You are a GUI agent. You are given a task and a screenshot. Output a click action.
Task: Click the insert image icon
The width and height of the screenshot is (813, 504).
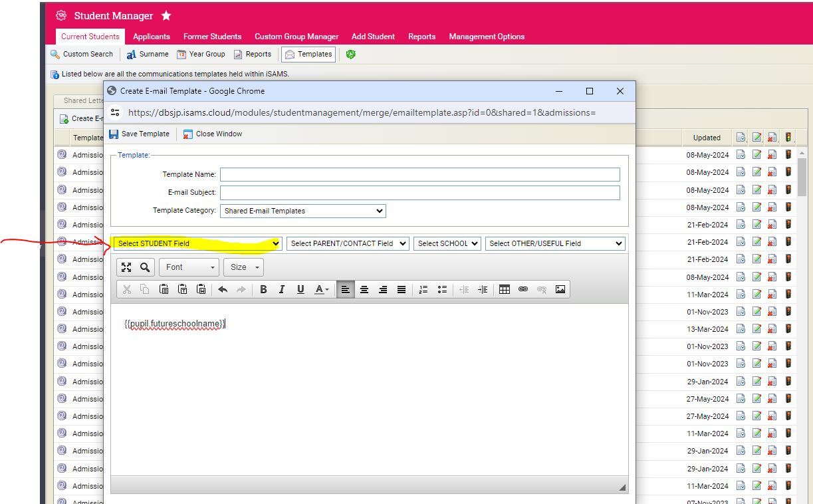(560, 289)
